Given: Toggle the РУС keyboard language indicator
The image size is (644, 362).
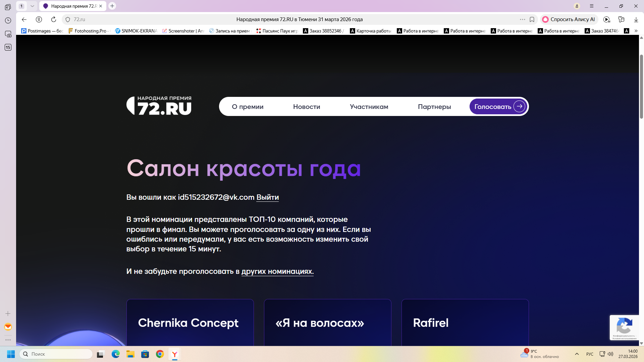Looking at the screenshot, I should pyautogui.click(x=590, y=354).
